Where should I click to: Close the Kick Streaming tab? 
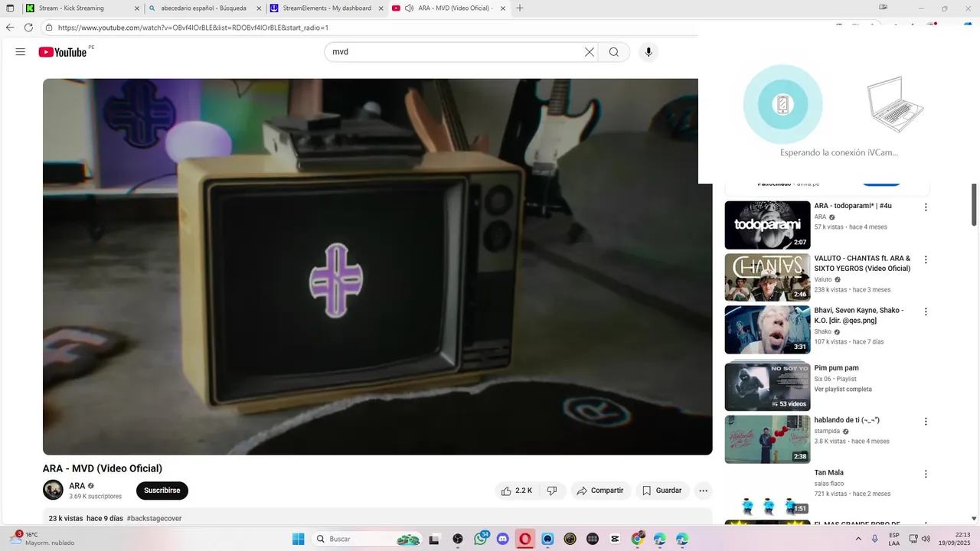(137, 8)
